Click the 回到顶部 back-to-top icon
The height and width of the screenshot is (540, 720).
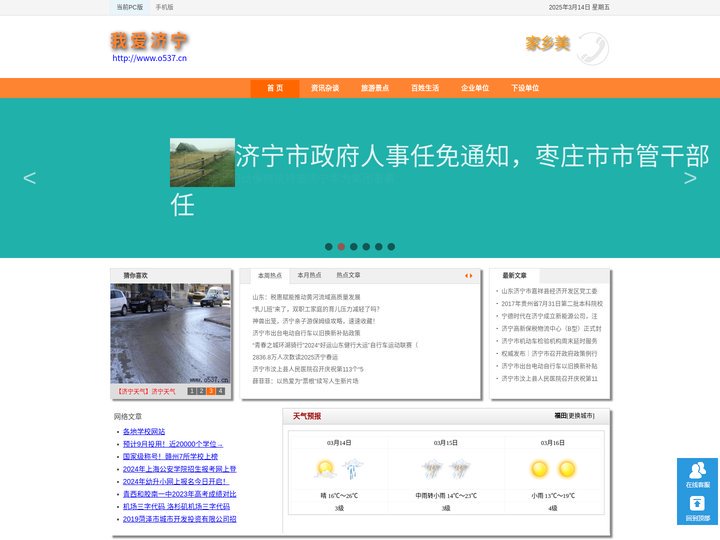pyautogui.click(x=698, y=508)
